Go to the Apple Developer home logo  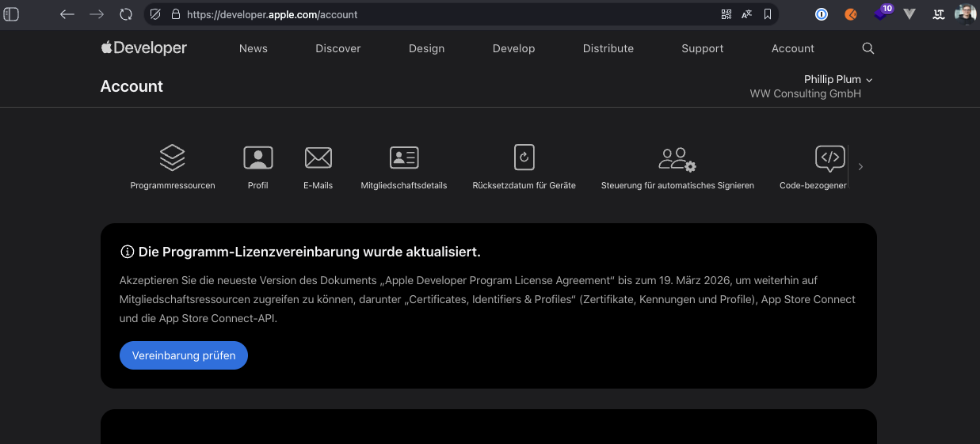pos(144,48)
